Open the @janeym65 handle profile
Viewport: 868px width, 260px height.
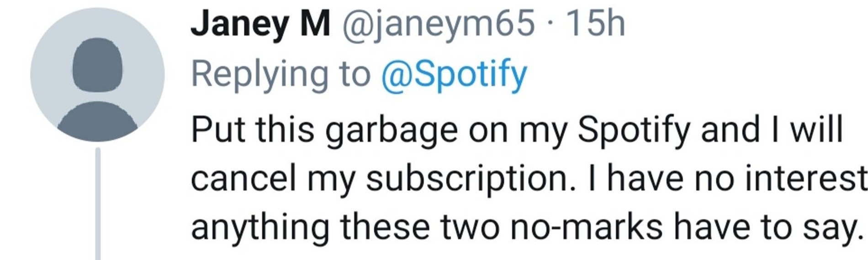coord(438,24)
